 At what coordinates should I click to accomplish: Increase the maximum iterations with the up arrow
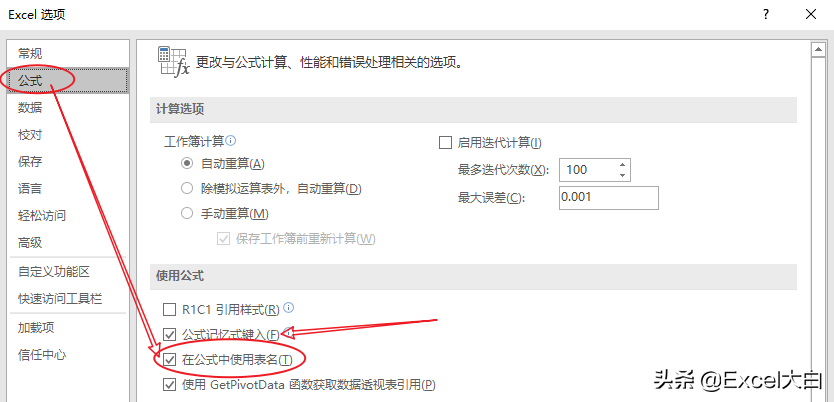[x=623, y=164]
